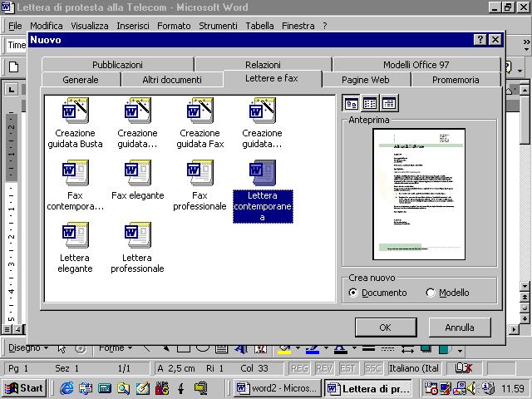Open the font color dropdown arrow
The width and height of the screenshot is (532, 399).
(354, 348)
